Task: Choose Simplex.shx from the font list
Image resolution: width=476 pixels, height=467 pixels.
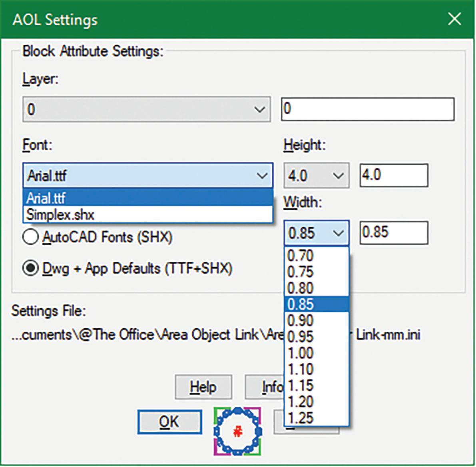Action: 60,215
